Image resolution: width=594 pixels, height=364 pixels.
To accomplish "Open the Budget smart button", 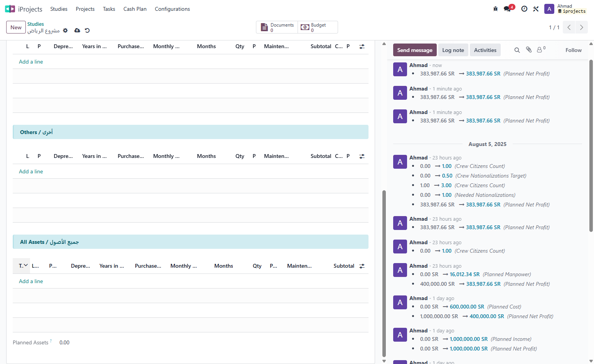I will 318,27.
